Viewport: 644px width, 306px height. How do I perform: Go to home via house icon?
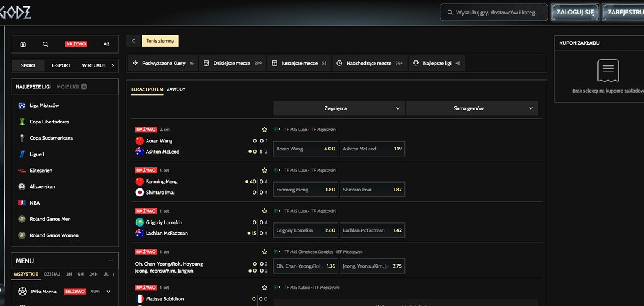click(x=23, y=44)
